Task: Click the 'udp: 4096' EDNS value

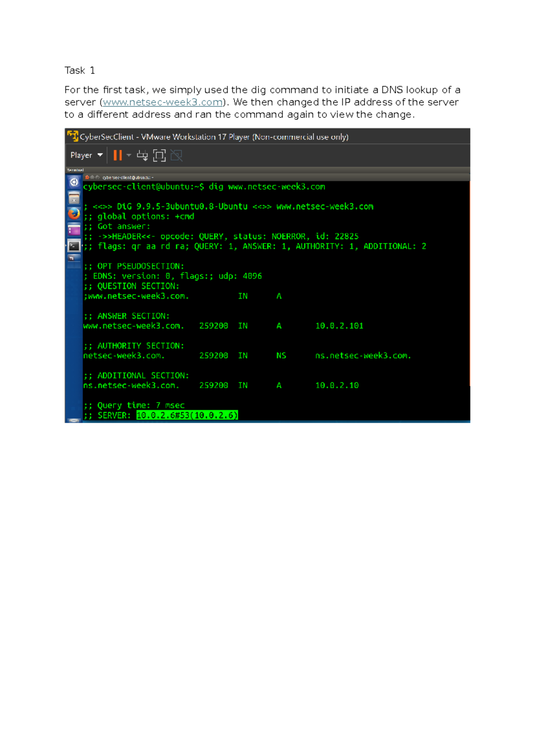Action: tap(240, 276)
